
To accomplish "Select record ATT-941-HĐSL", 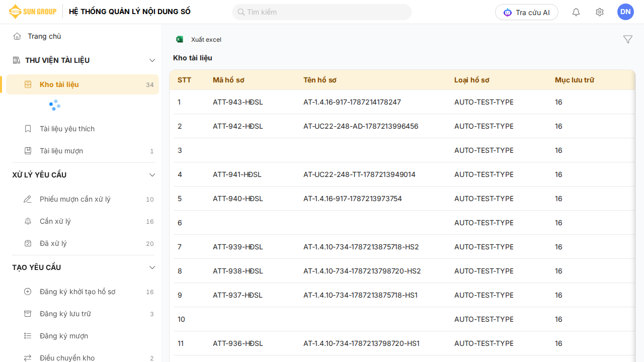I will pos(237,174).
